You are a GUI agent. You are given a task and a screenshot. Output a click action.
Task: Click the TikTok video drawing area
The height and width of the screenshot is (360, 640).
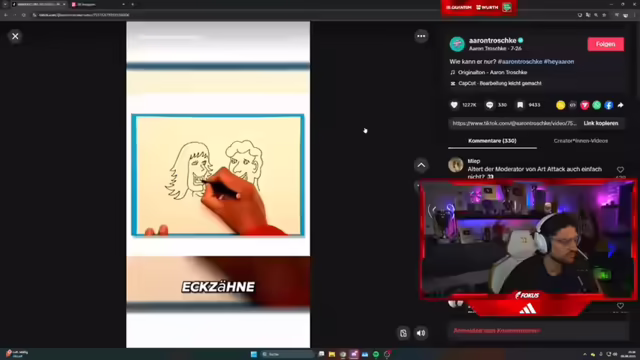tap(218, 176)
